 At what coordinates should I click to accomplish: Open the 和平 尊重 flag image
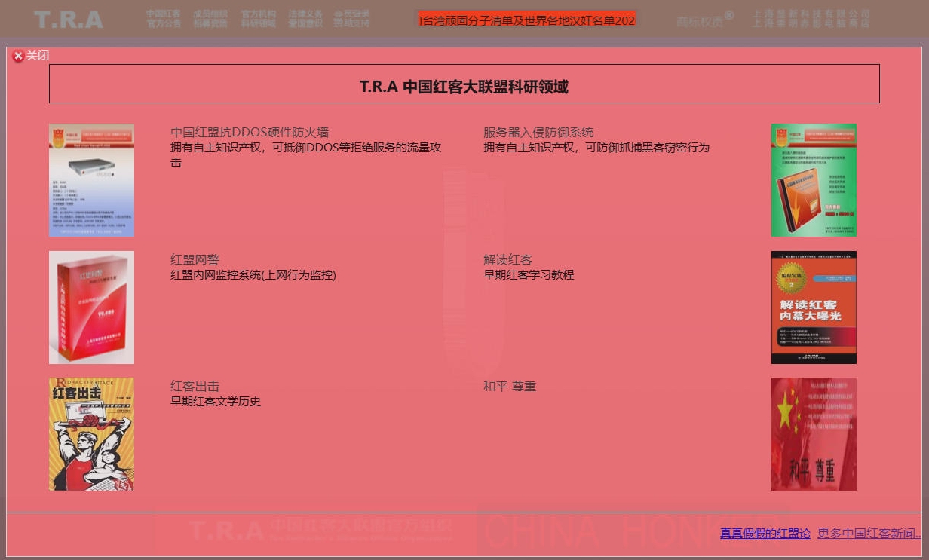[x=814, y=434]
